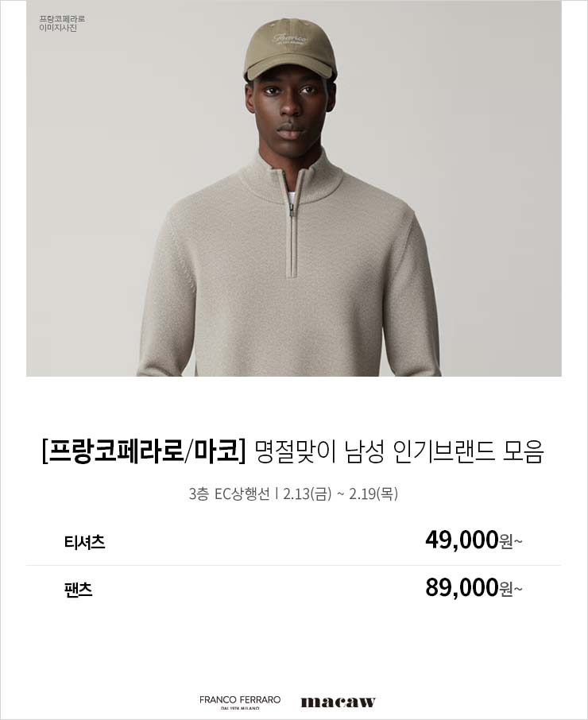This screenshot has width=588, height=720.
Task: Open the 명절맞이 남성 인기브랜드 모음 headline
Action: pyautogui.click(x=398, y=452)
